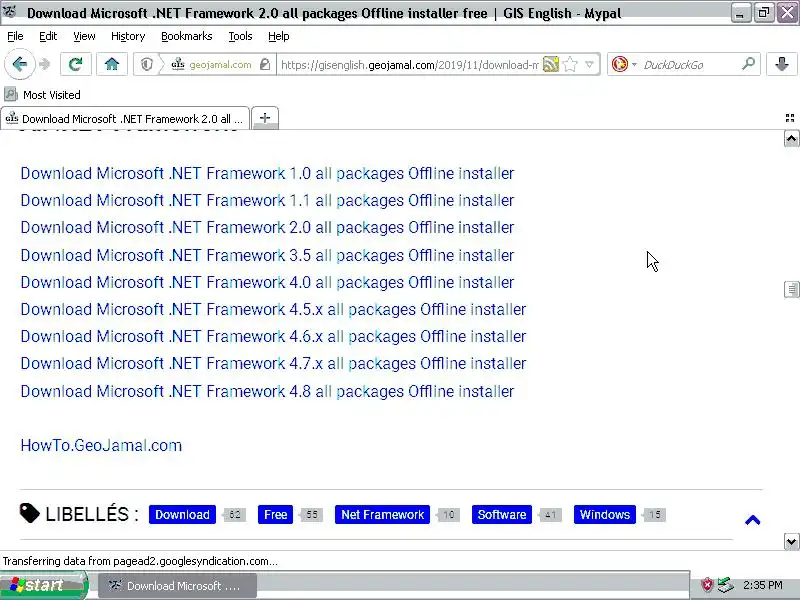Image resolution: width=800 pixels, height=600 pixels.
Task: Open a new tab with plus button
Action: [265, 118]
